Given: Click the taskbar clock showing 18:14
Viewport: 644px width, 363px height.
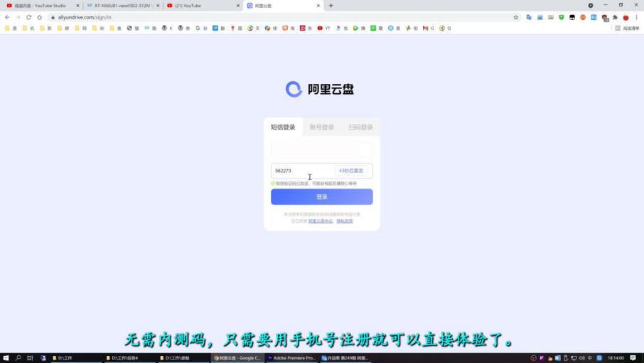Looking at the screenshot, I should (616, 358).
